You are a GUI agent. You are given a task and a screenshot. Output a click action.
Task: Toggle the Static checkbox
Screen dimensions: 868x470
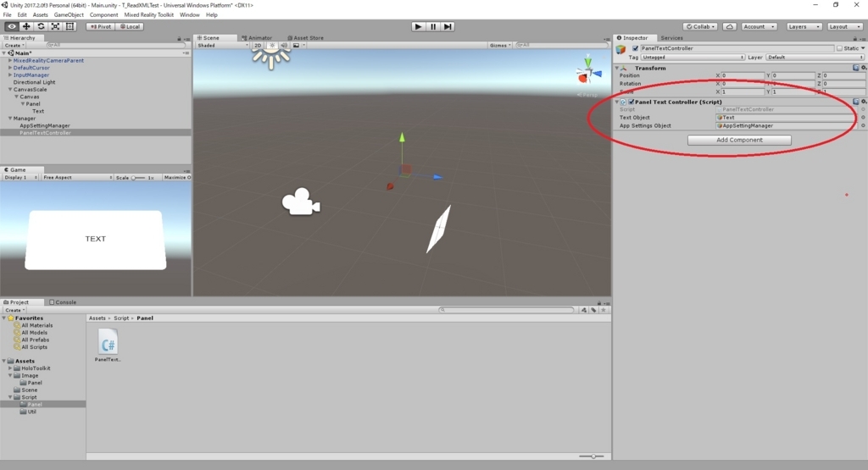pos(839,48)
